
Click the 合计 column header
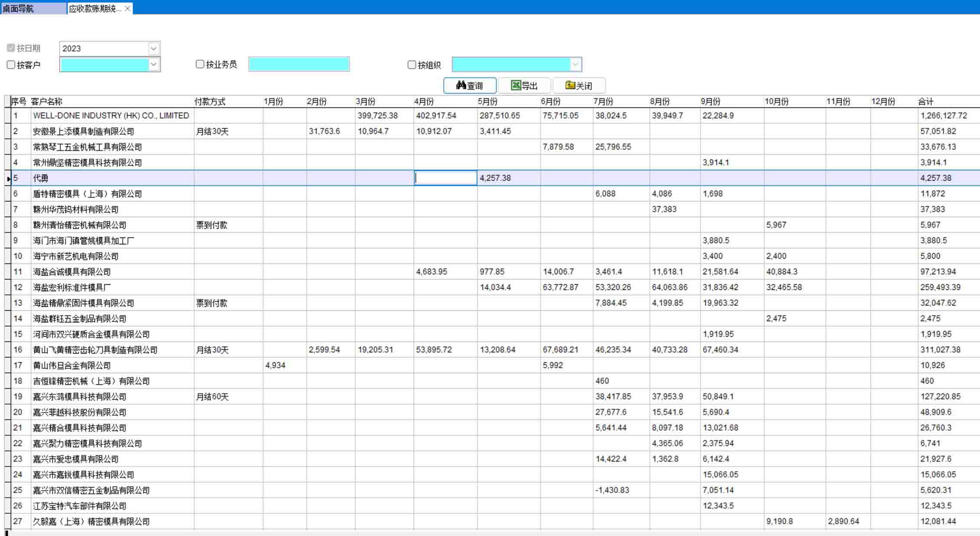[926, 101]
